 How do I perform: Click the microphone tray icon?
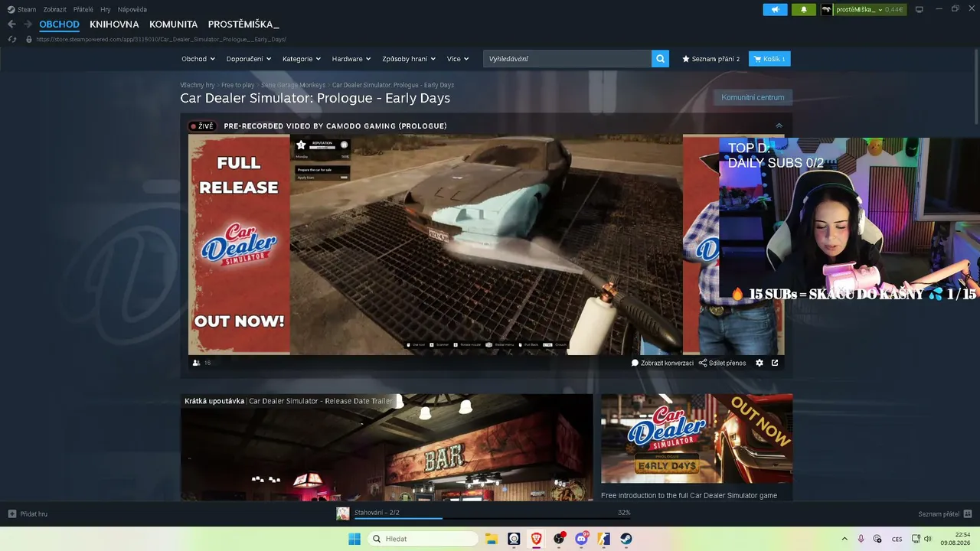(x=861, y=539)
